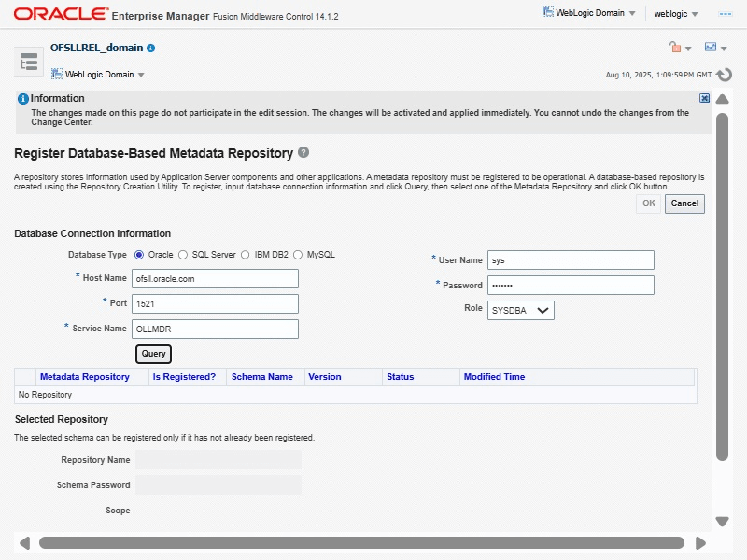This screenshot has height=560, width=747.
Task: Click the scroll down arrow of the vertical scrollbar
Action: pos(722,522)
